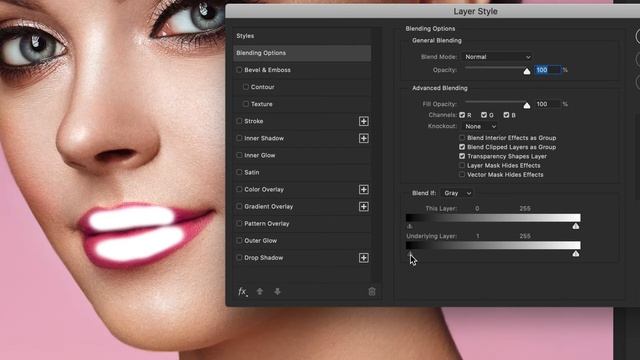Add another Drop Shadow with plus icon

(364, 258)
